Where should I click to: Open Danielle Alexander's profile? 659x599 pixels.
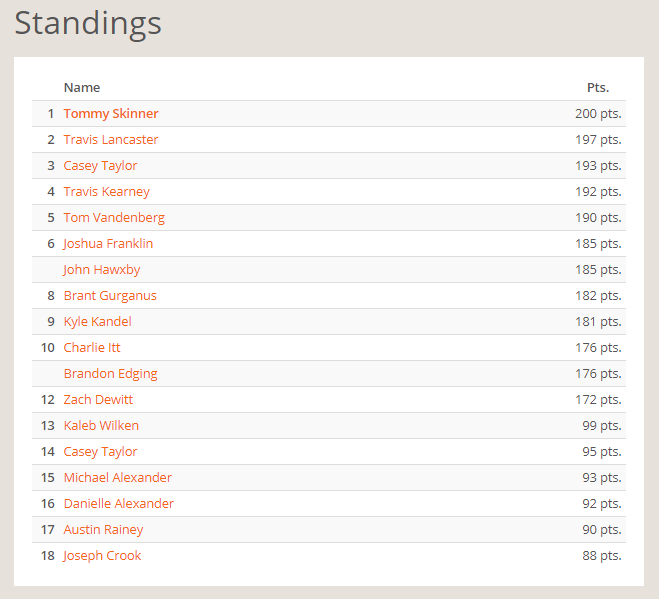click(x=118, y=504)
